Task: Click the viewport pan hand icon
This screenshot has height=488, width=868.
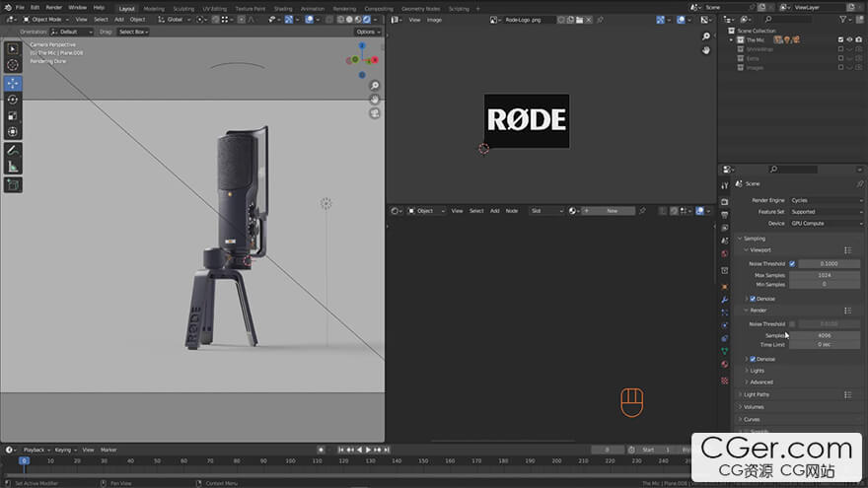Action: pyautogui.click(x=375, y=100)
